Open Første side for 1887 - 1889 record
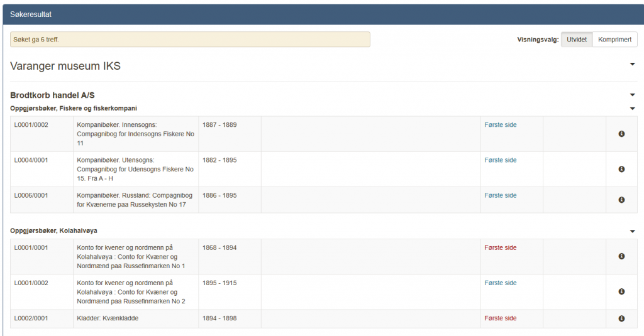 [x=500, y=125]
